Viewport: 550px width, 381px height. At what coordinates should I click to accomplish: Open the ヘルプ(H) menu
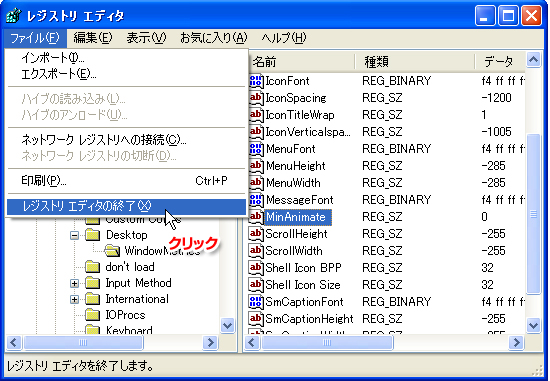284,38
